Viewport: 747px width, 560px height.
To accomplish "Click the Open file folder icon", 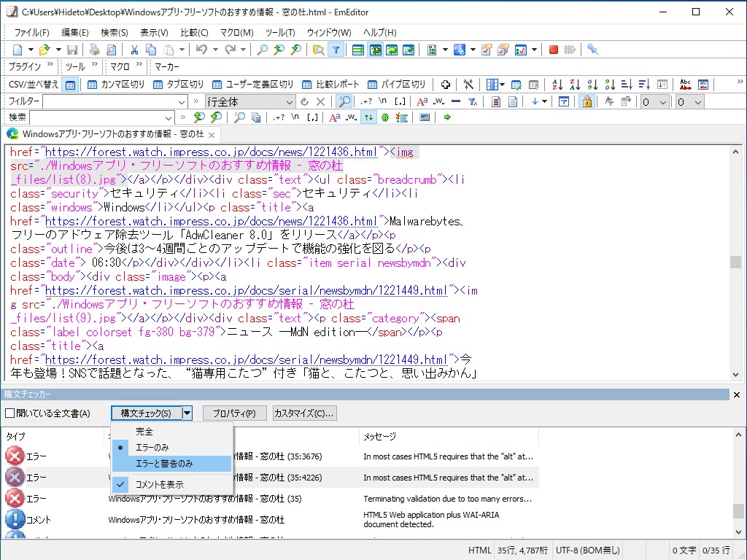I will click(x=44, y=50).
